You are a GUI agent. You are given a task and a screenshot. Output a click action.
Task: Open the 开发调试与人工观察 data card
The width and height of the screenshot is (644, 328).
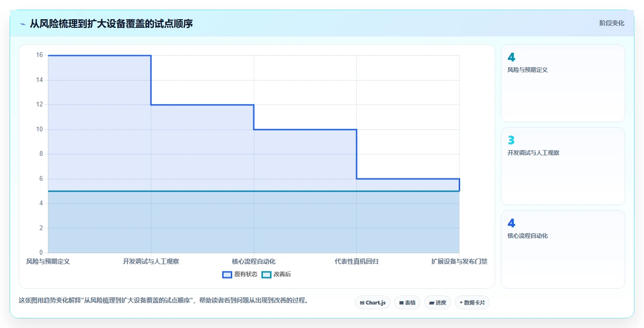point(563,166)
